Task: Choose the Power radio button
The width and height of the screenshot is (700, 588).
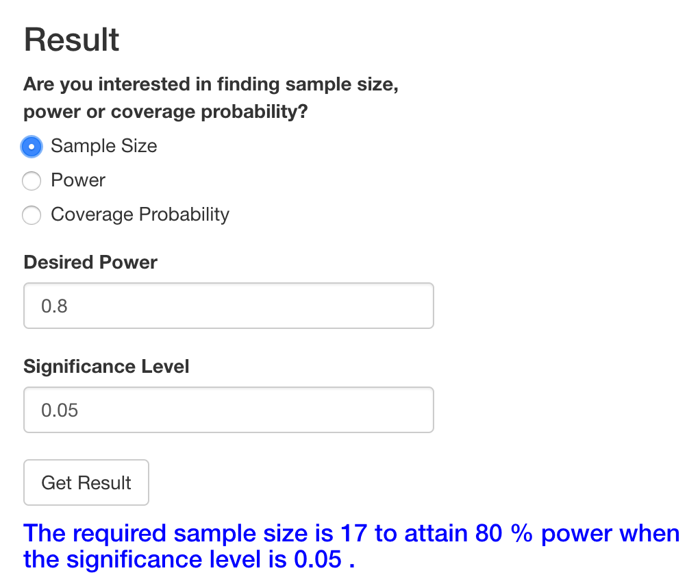Action: [x=32, y=181]
